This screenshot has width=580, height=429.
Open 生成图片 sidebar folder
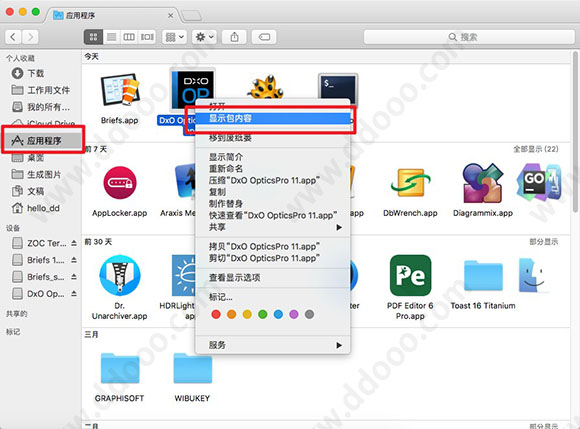pos(41,174)
